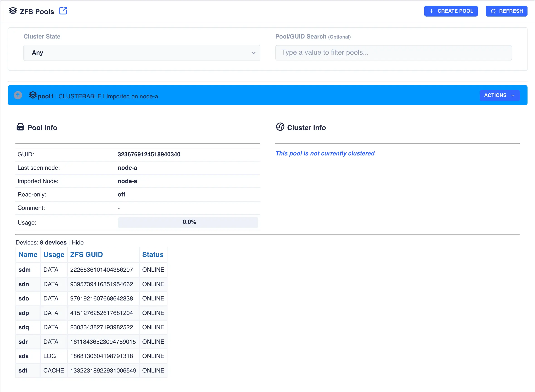
Task: Click the layers icon beside pool1 name
Action: (33, 96)
